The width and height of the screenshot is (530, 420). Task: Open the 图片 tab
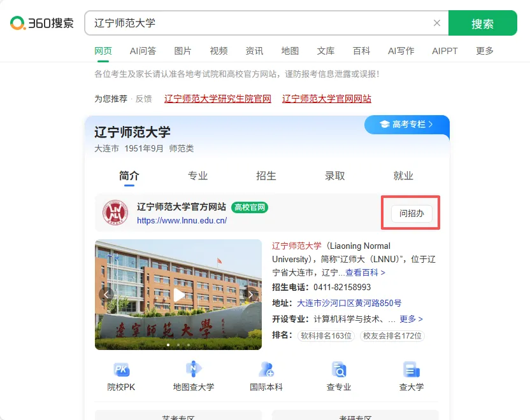[x=183, y=51]
